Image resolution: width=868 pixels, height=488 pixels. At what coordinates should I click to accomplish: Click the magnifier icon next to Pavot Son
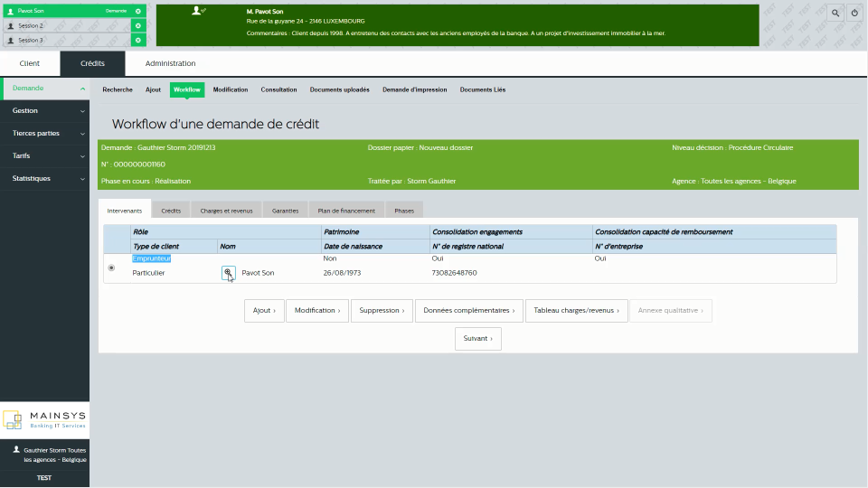[x=228, y=273]
